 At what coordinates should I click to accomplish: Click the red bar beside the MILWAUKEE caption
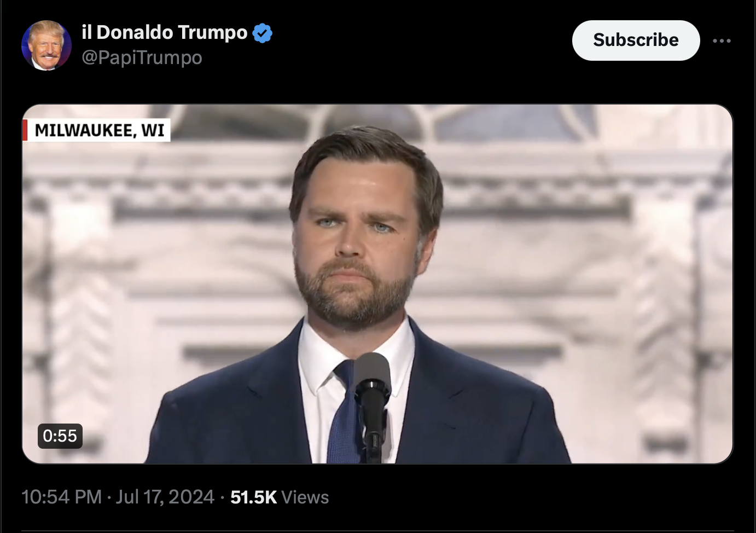pos(25,130)
